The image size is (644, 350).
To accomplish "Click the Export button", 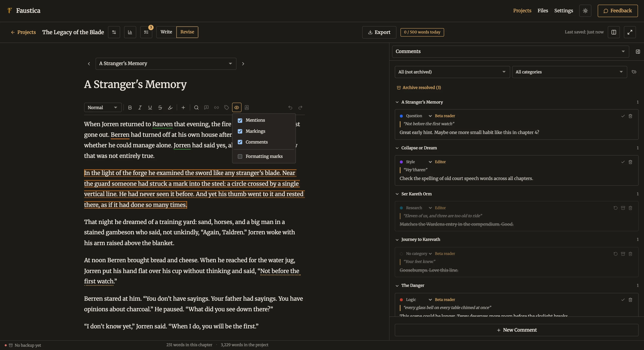I will (x=379, y=32).
